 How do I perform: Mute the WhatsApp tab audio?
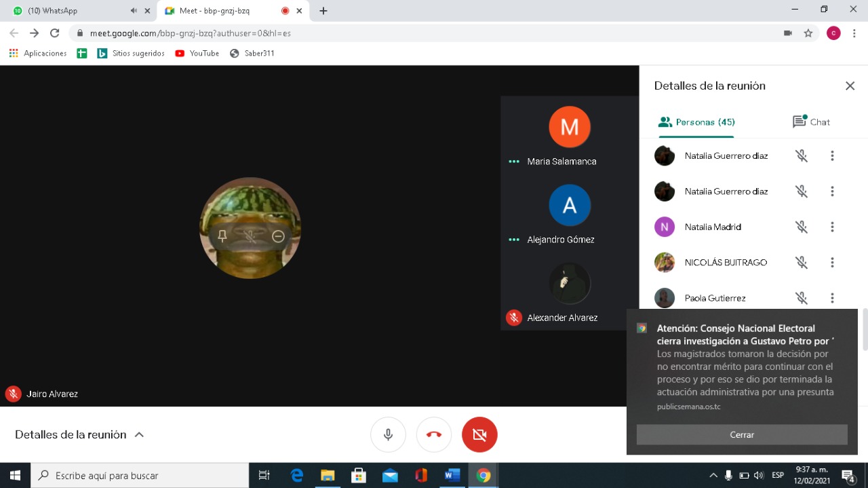[133, 11]
